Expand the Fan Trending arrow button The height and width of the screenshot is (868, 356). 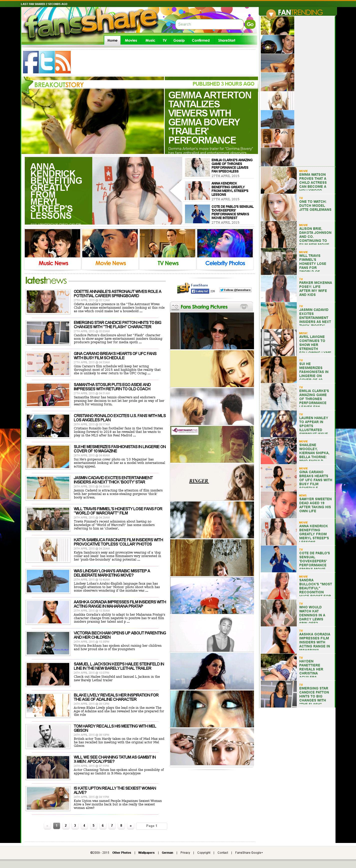[x=270, y=14]
